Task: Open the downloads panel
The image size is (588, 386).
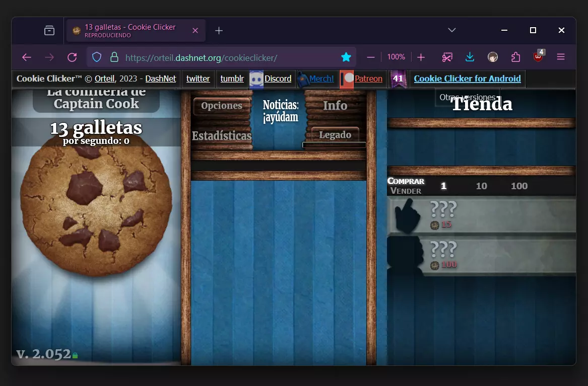Action: pos(470,57)
